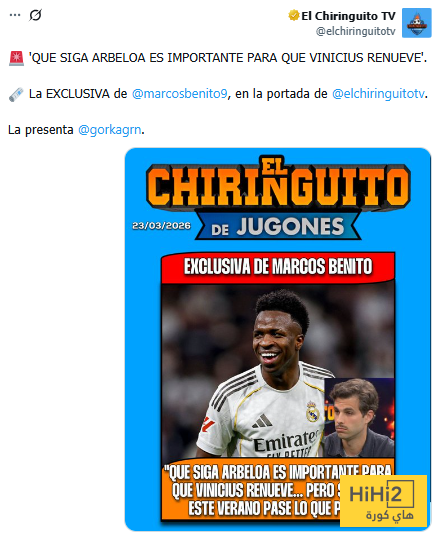
Task: Click the newspaper emoji before La EXCLUSIVA
Action: click(16, 94)
